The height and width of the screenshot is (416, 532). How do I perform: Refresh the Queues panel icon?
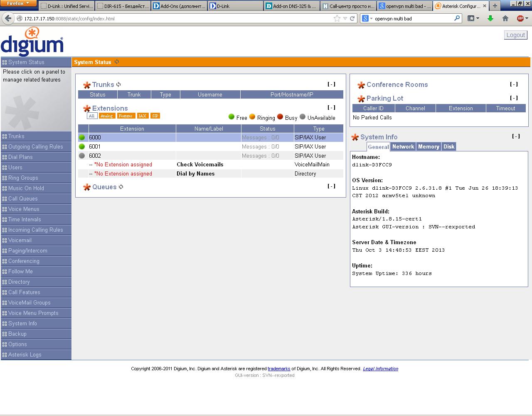click(121, 187)
